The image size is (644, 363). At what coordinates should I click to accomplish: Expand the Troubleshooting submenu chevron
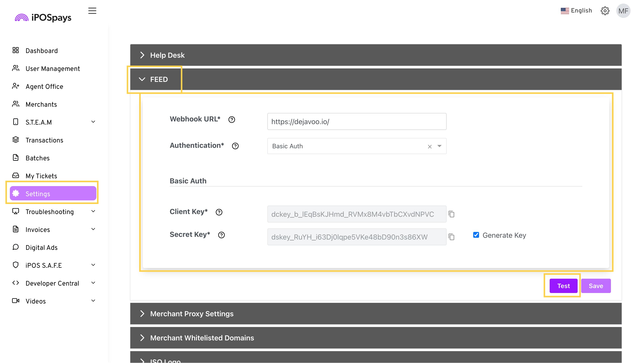point(93,211)
